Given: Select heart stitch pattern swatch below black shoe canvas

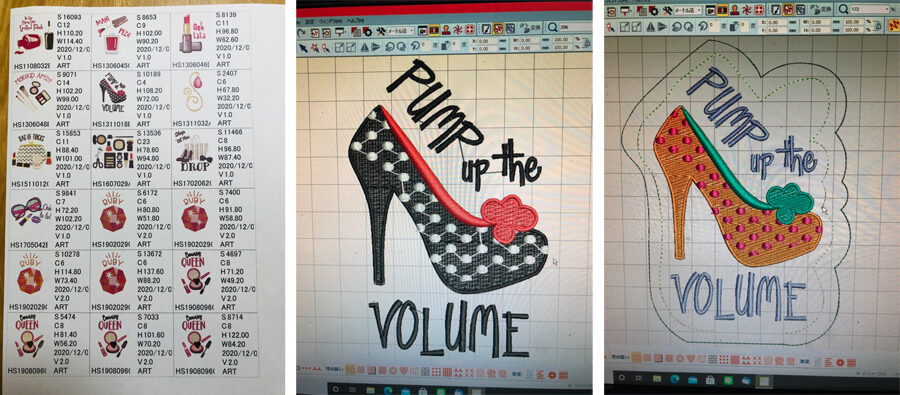Looking at the screenshot, I should 404,370.
